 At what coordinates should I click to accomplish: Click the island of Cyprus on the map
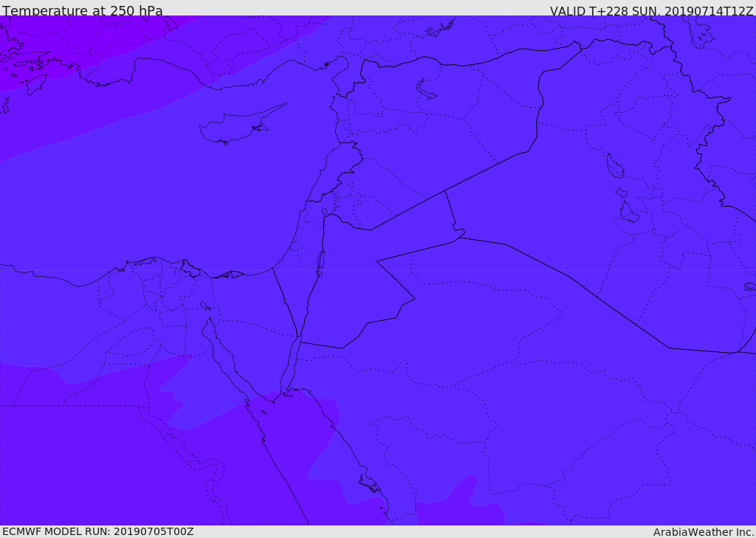(241, 125)
